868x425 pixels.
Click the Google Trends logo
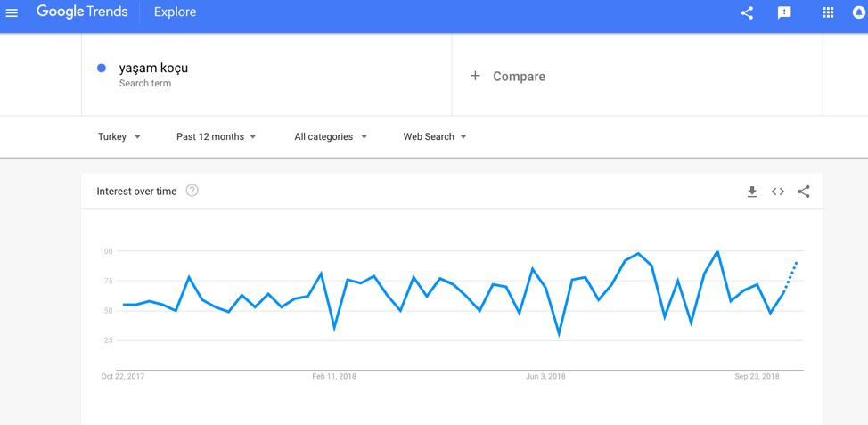(x=82, y=12)
